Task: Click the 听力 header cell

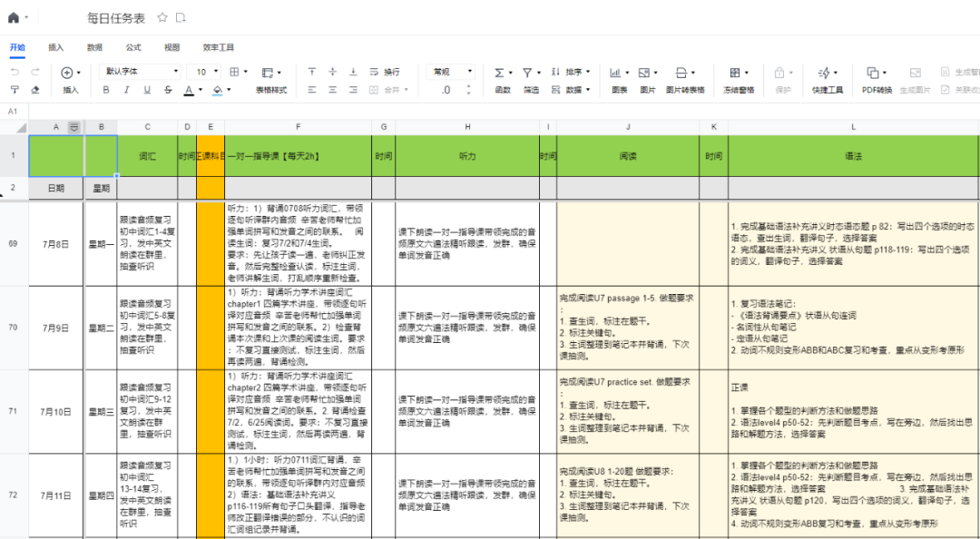Action: tap(467, 156)
